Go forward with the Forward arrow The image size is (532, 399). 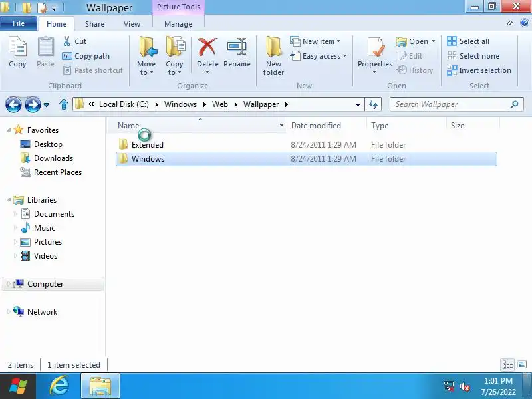pos(33,104)
